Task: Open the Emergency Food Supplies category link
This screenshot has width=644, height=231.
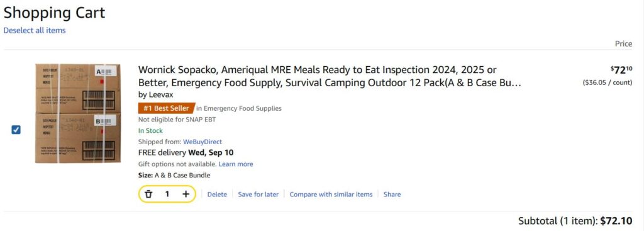Action: (239, 108)
